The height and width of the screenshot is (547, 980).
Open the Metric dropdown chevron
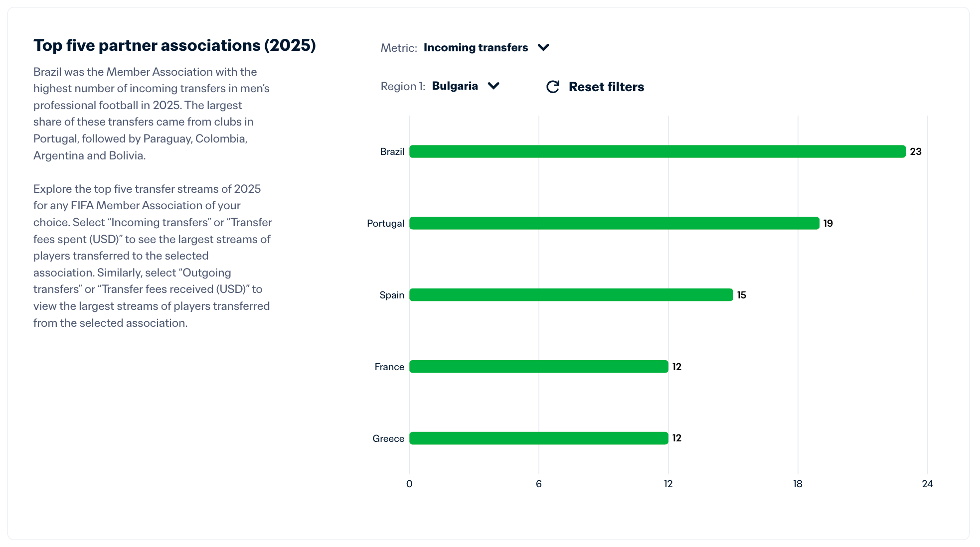point(543,47)
